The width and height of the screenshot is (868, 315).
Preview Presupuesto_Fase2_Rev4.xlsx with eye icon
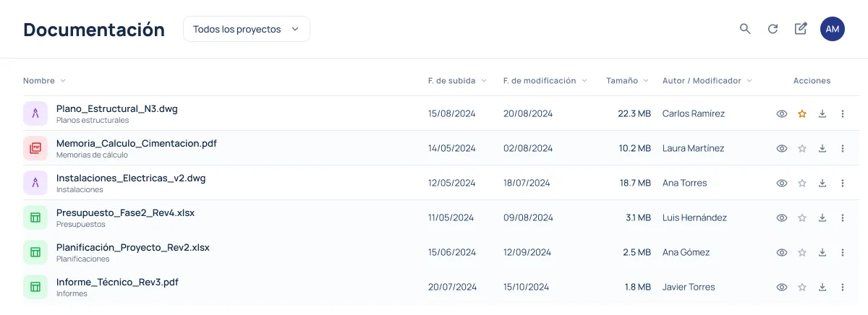click(x=782, y=217)
